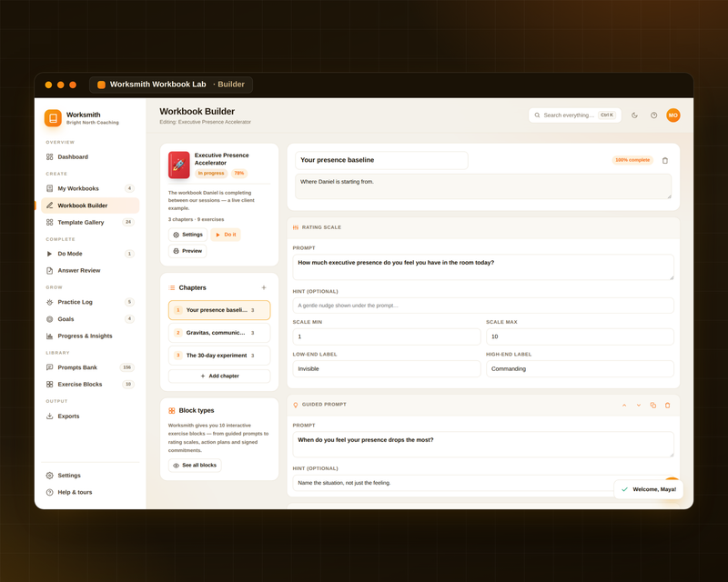728x582 pixels.
Task: Navigate to Goals
Action: point(90,319)
